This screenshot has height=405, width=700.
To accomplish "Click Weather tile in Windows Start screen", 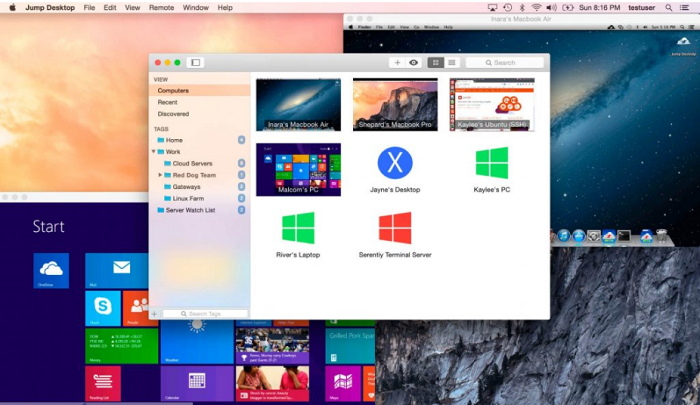I will pyautogui.click(x=197, y=342).
